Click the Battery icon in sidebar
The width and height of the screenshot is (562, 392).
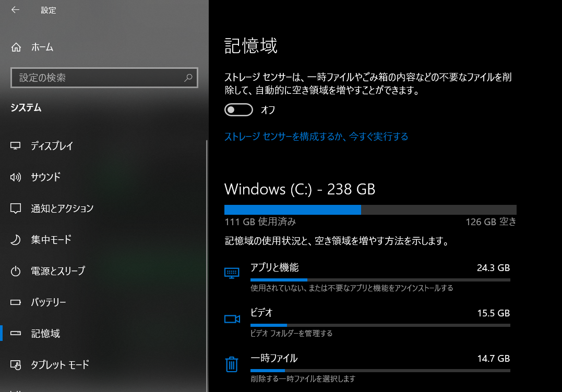pos(16,302)
